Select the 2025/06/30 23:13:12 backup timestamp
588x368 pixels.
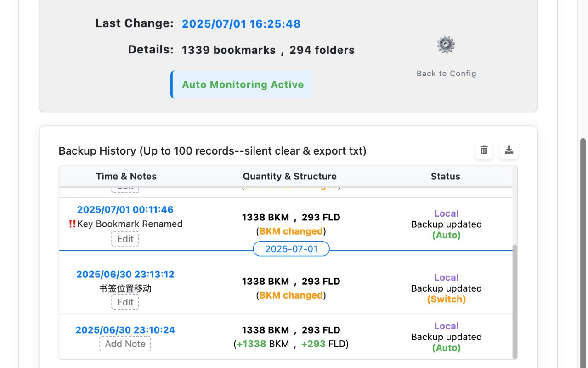point(125,275)
